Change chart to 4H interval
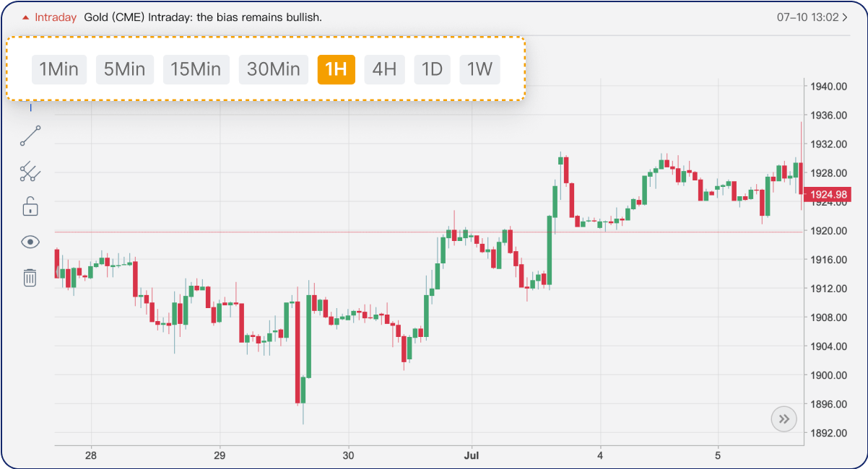The image size is (868, 469). coord(384,69)
